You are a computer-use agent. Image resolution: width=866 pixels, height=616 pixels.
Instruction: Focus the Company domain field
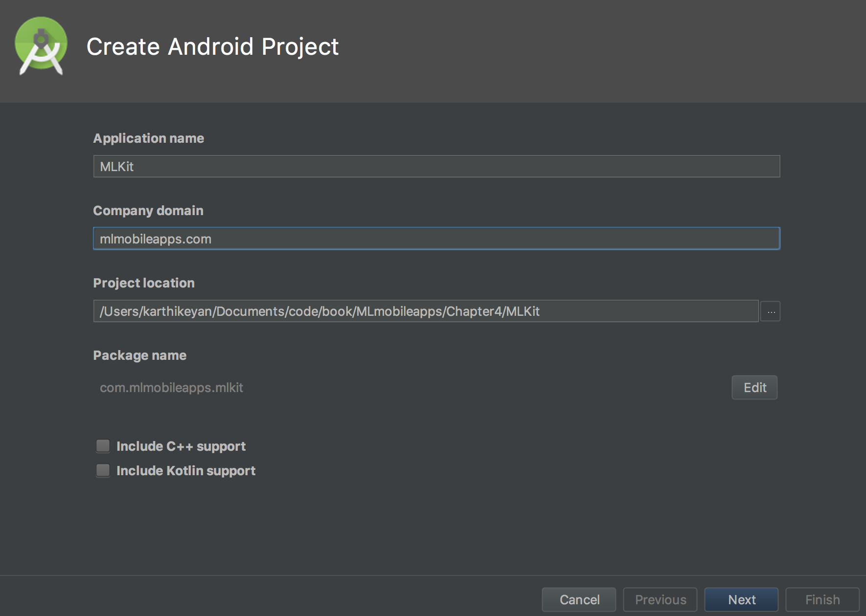point(436,239)
